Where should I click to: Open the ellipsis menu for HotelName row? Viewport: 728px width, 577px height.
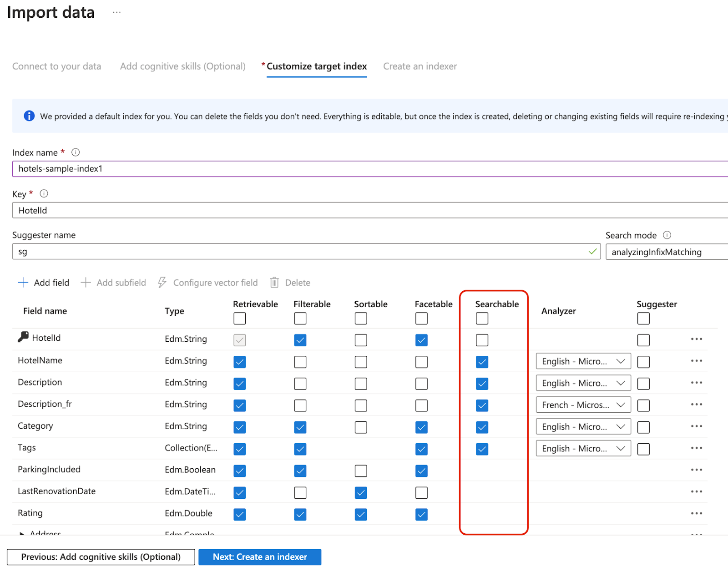(x=696, y=361)
